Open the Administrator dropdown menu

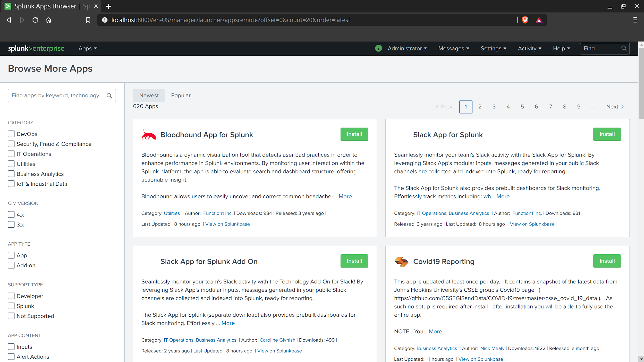(x=407, y=48)
